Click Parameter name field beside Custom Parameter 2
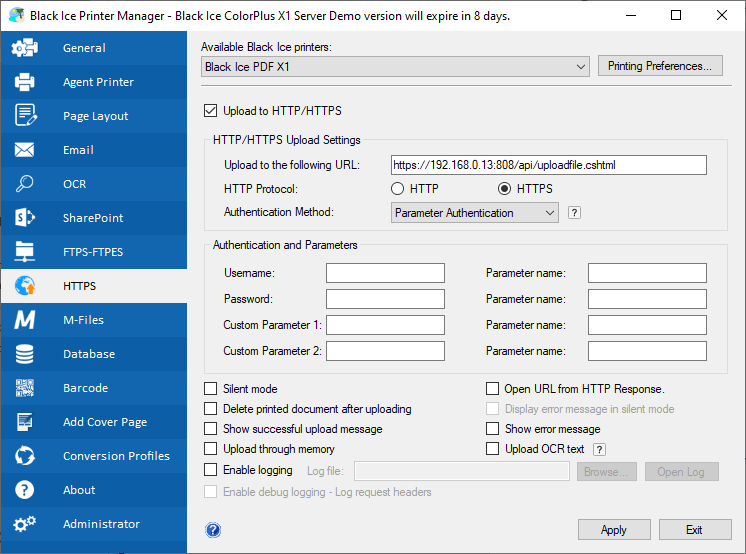The height and width of the screenshot is (554, 746). click(x=647, y=351)
